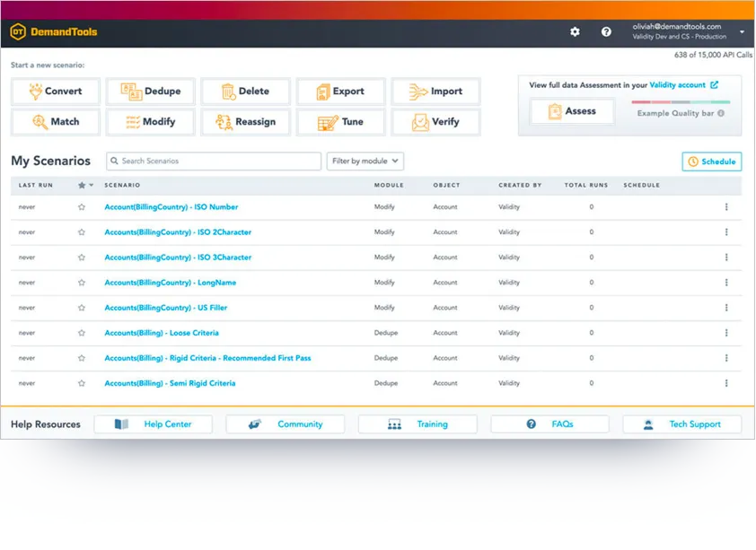Favorite the Rigid Criteria scenario star
Screen dimensions: 756x550
coord(82,358)
